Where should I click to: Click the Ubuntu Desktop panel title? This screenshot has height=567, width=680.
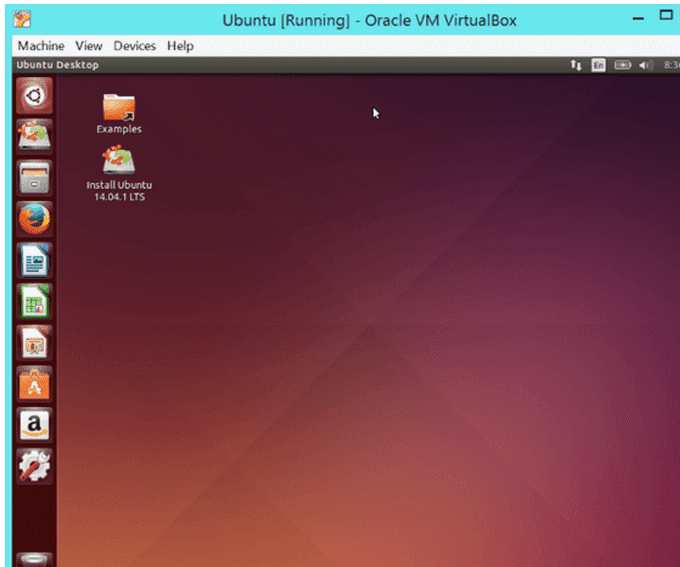58,65
